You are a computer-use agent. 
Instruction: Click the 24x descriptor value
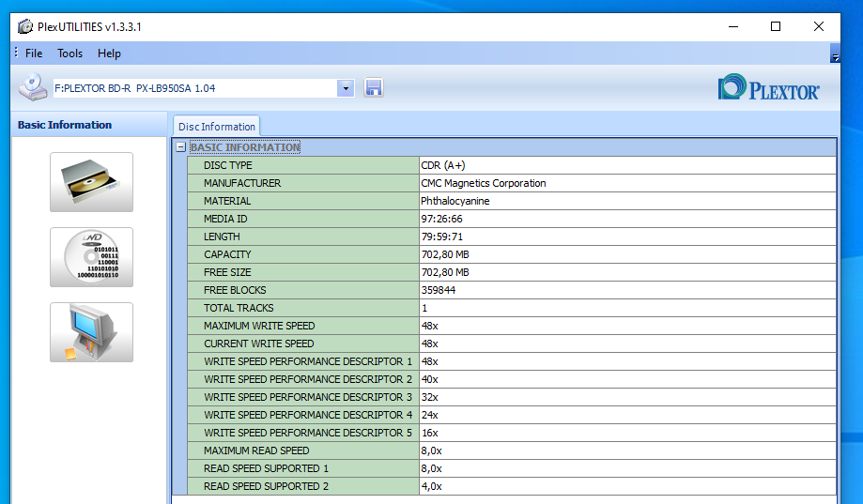[x=627, y=415]
